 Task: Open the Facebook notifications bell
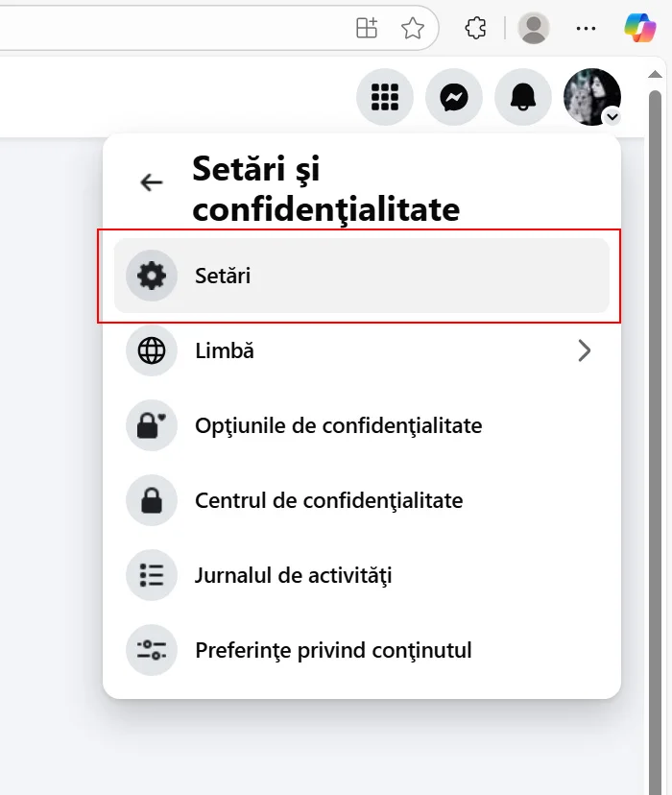tap(523, 97)
